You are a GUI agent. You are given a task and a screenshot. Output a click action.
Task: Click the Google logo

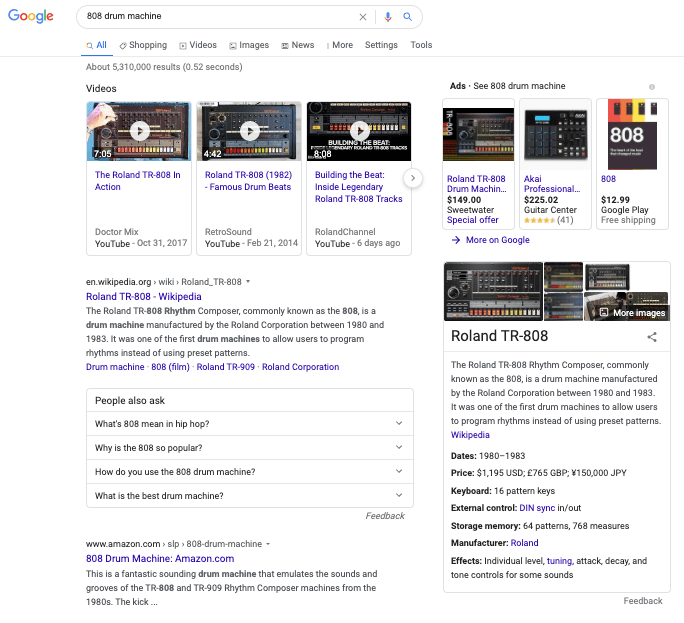pyautogui.click(x=31, y=16)
